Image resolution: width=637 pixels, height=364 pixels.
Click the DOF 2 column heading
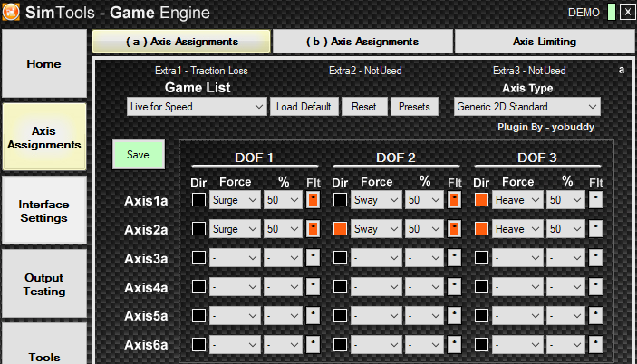click(396, 158)
